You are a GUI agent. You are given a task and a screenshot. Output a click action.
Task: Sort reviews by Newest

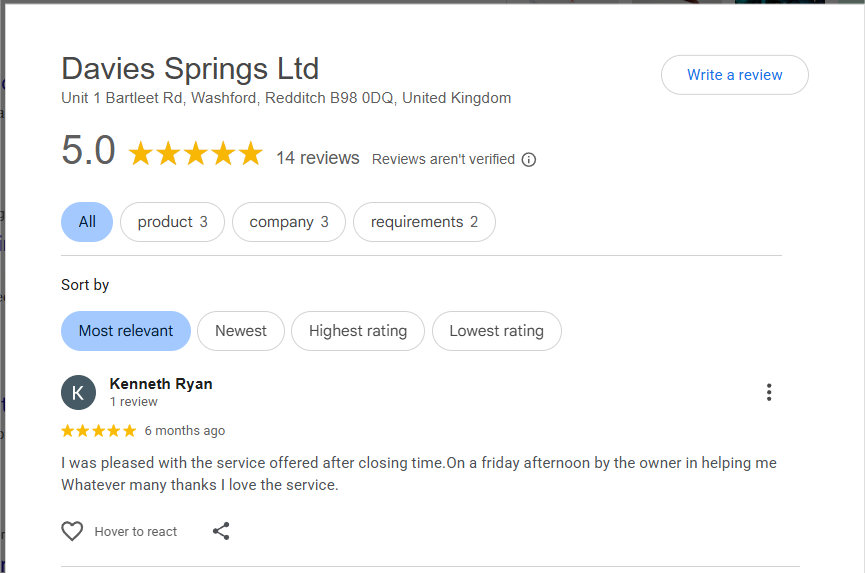point(241,331)
